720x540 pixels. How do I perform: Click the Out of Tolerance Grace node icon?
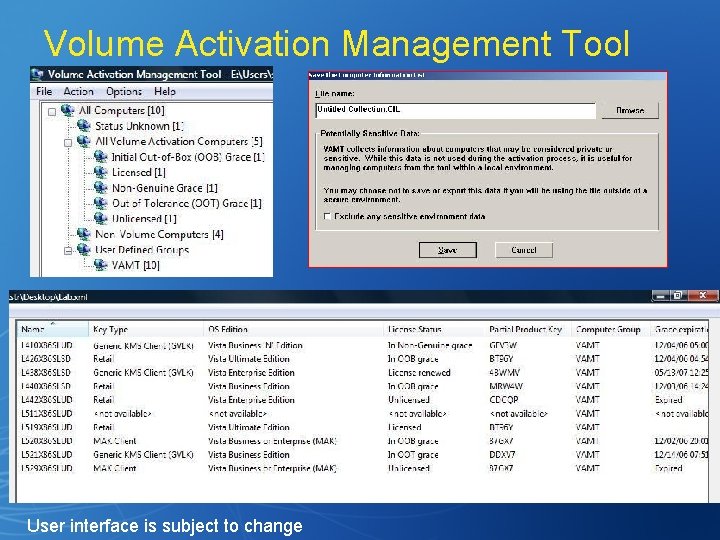coord(101,203)
